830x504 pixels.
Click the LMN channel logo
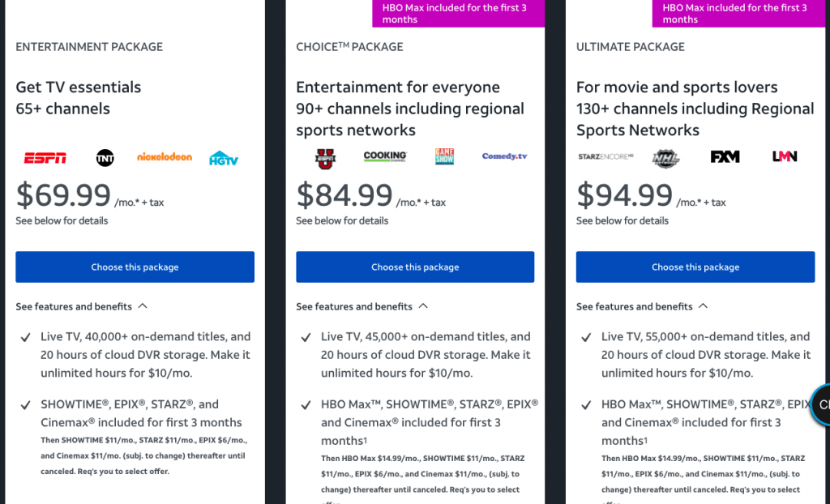pos(785,156)
